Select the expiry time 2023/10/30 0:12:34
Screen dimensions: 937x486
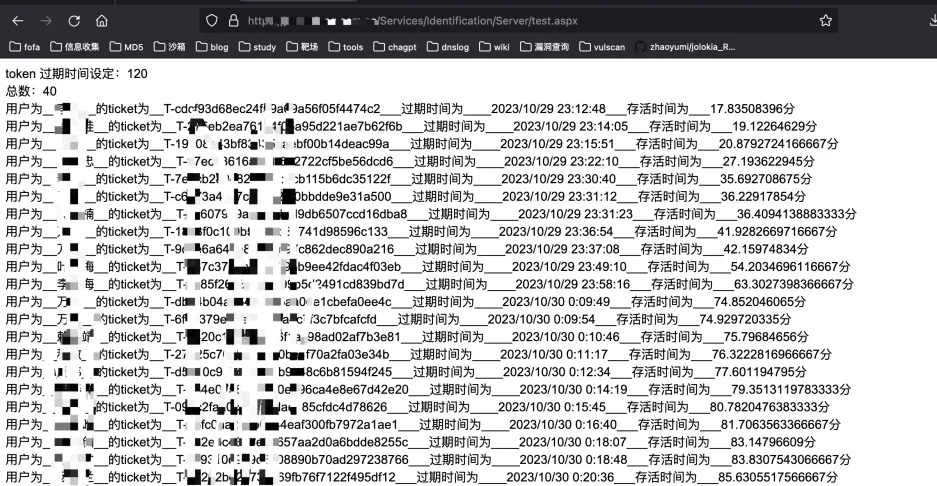click(556, 372)
